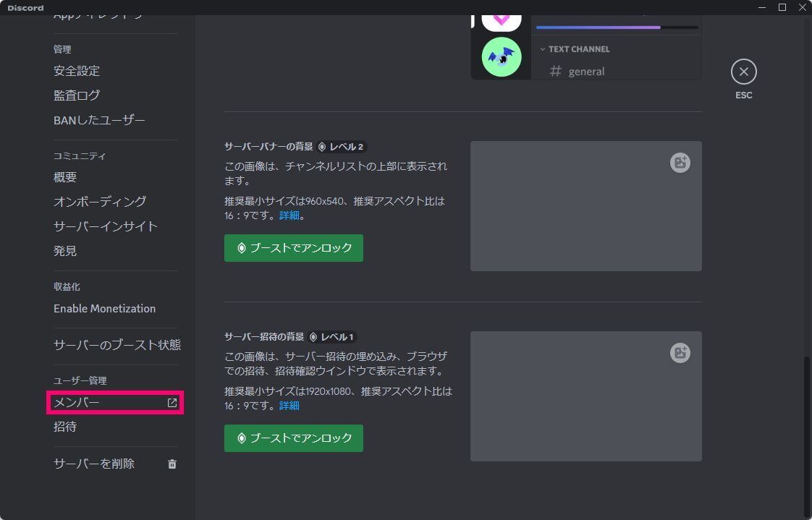Click the レベル2 badge on サーバーバナーの背景
This screenshot has width=812, height=520.
pos(341,147)
